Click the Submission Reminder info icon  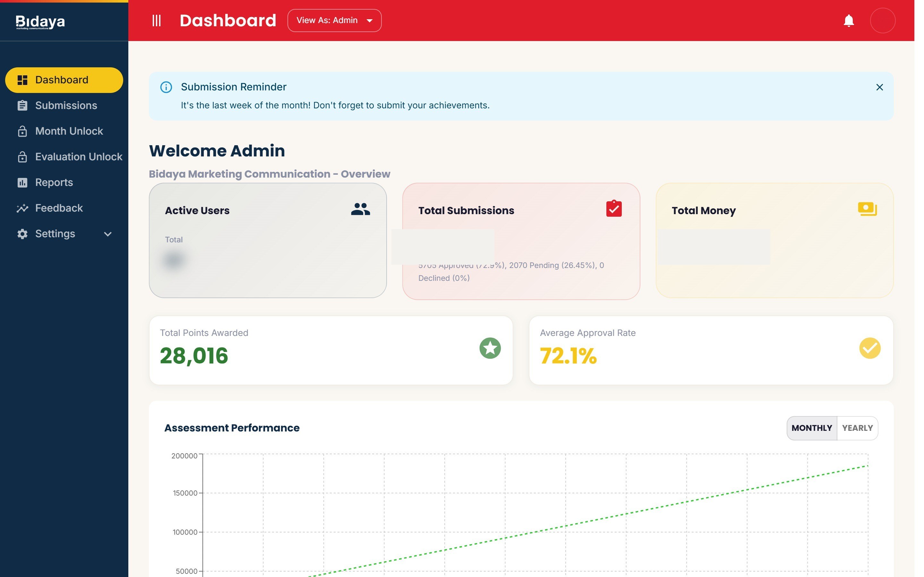click(x=166, y=87)
